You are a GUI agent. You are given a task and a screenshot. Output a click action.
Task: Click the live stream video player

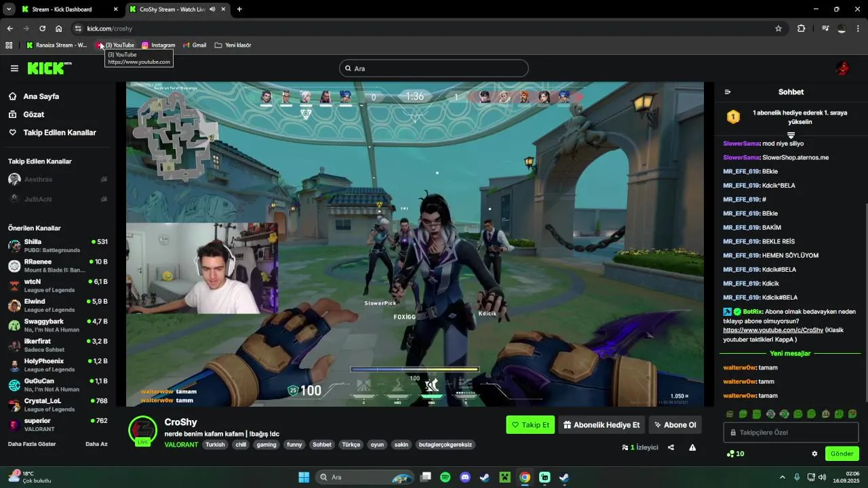pos(414,244)
